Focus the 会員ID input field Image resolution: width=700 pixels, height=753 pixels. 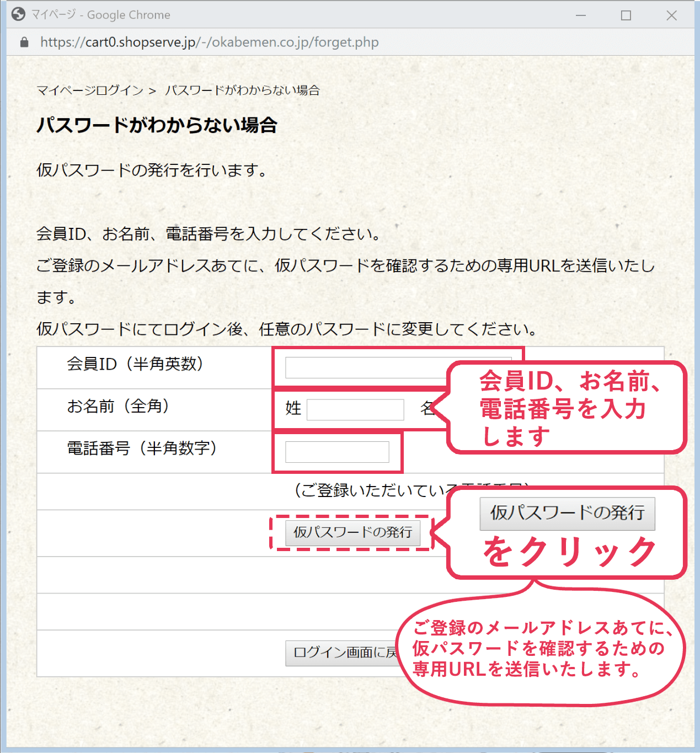pos(364,368)
